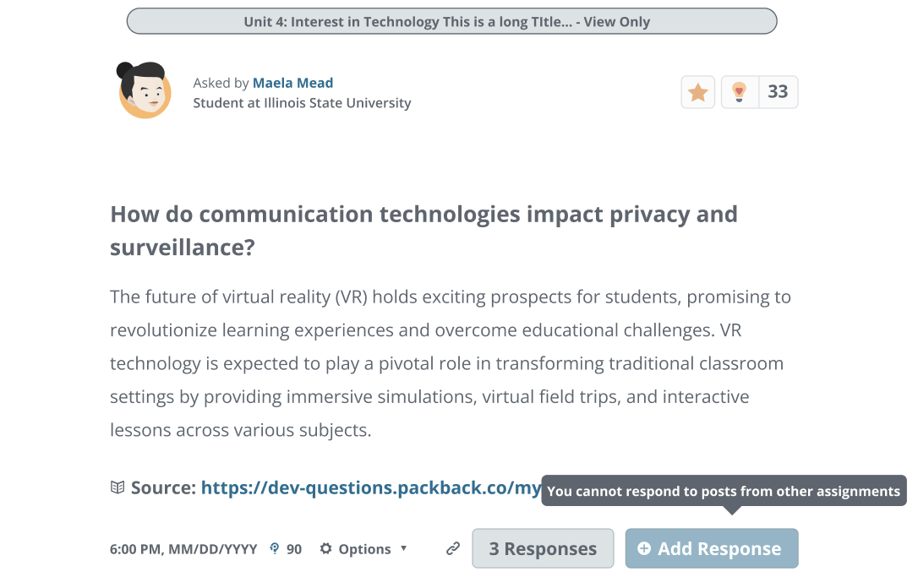The image size is (918, 588).
Task: Open the Options menu label
Action: [364, 549]
